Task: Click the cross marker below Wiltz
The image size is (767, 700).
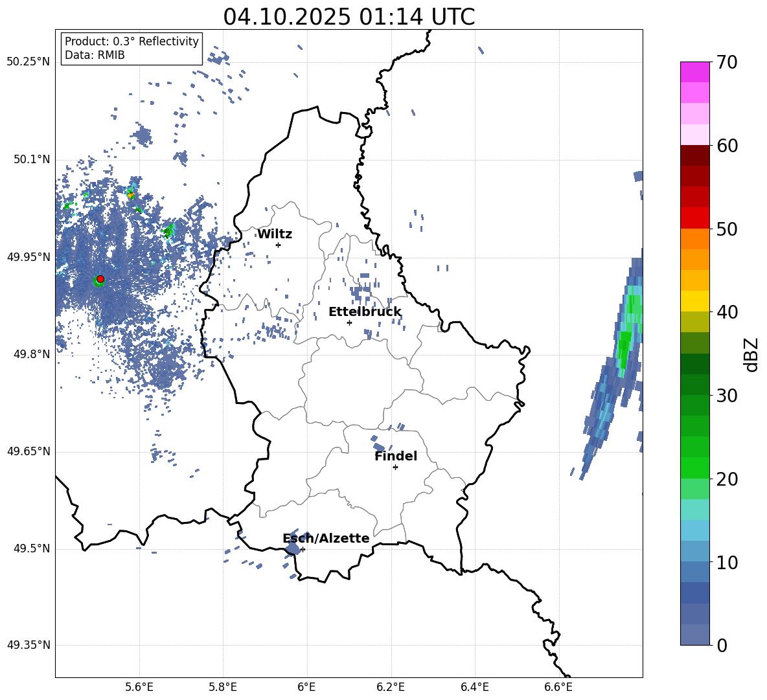Action: pyautogui.click(x=279, y=245)
